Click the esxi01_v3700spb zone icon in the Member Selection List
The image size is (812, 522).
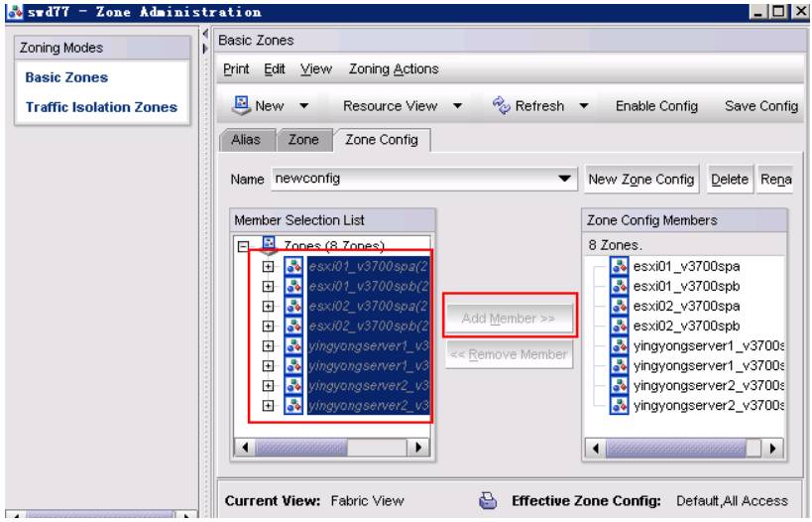pyautogui.click(x=293, y=286)
